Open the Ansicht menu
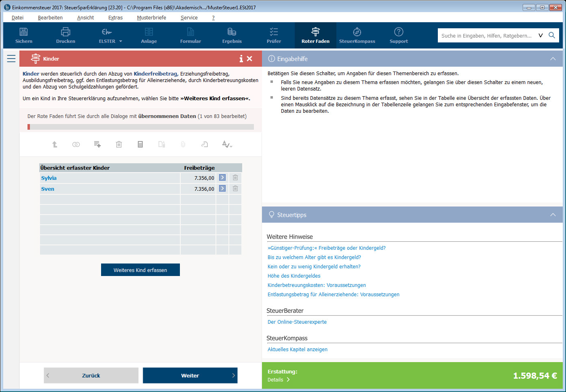The width and height of the screenshot is (566, 392). click(x=85, y=18)
